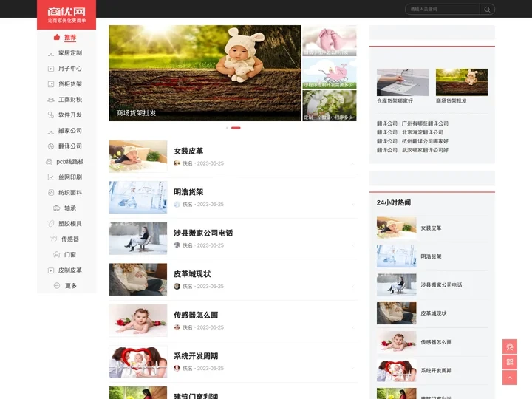
Task: Click the icon beside 皮制皮革
Action: [51, 270]
